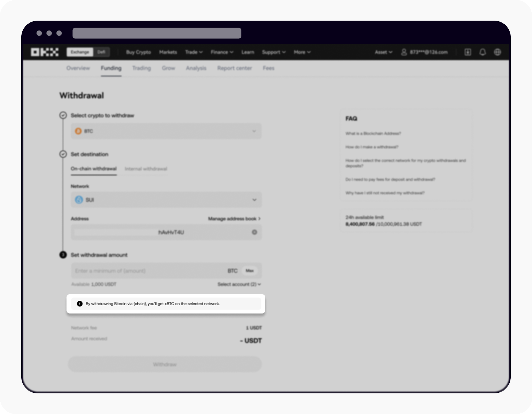Open the Markets page
This screenshot has width=532, height=414.
tap(168, 52)
